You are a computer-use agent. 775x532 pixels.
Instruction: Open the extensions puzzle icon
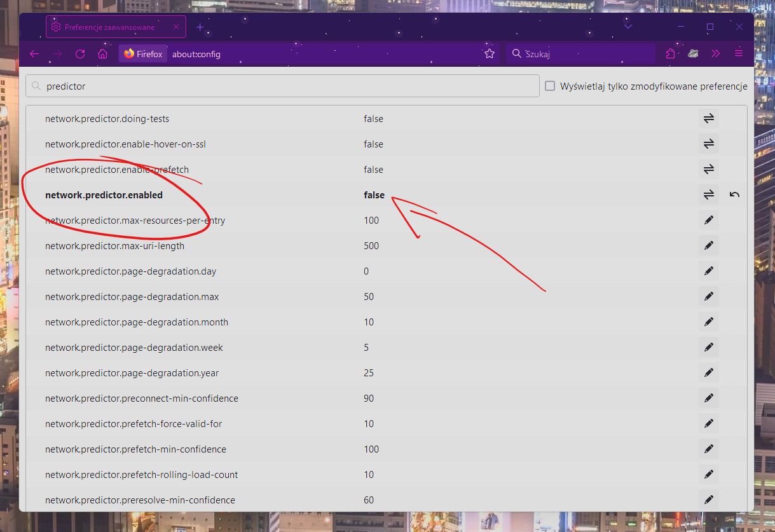click(x=670, y=54)
